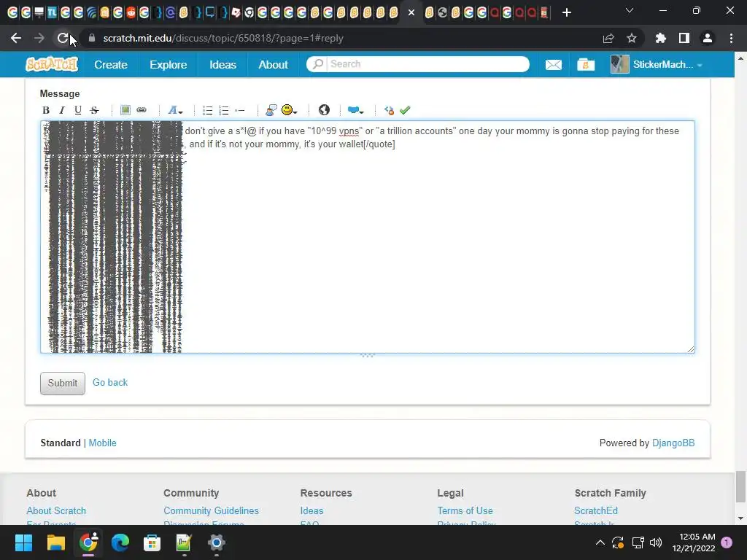This screenshot has height=560, width=747.
Task: Open a new browser tab
Action: [566, 12]
